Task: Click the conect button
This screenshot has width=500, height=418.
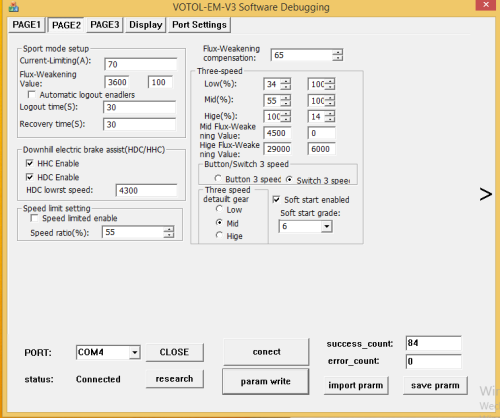Action: coord(266,352)
